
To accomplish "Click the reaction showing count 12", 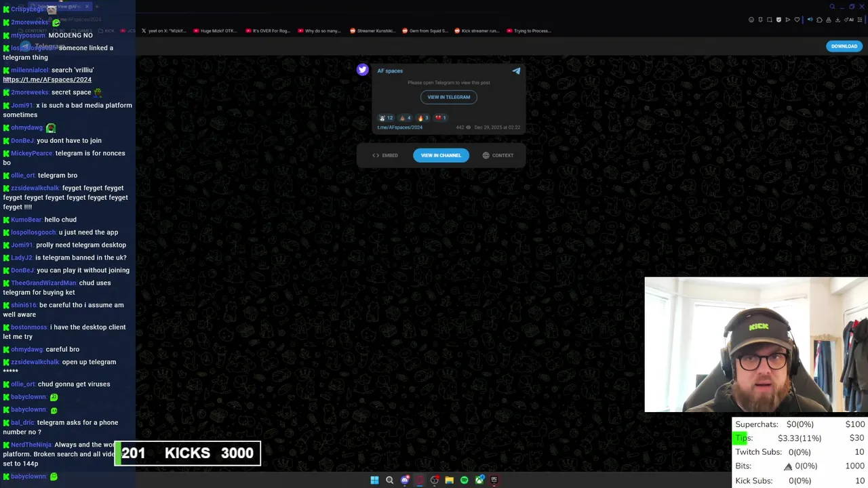I will tap(386, 118).
